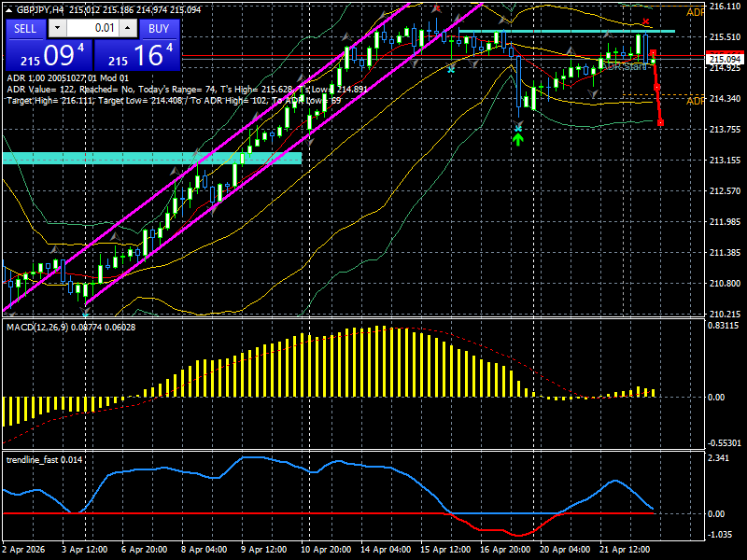The width and height of the screenshot is (747, 560).
Task: Click the trendline_fast 0.014 indicator label
Action: click(44, 459)
